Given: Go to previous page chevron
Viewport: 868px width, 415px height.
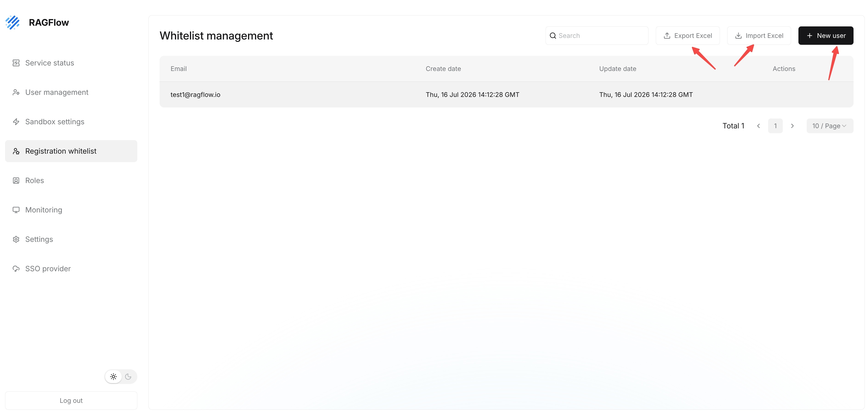Looking at the screenshot, I should click(758, 126).
